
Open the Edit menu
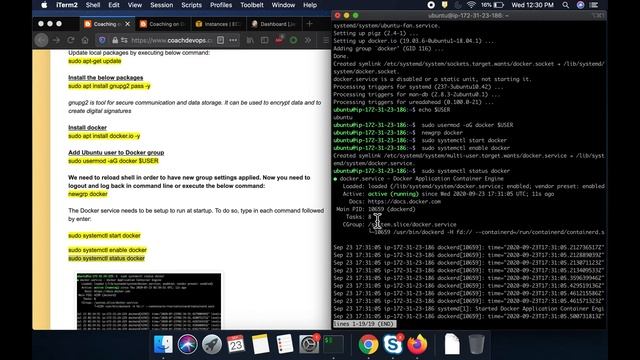tap(114, 5)
